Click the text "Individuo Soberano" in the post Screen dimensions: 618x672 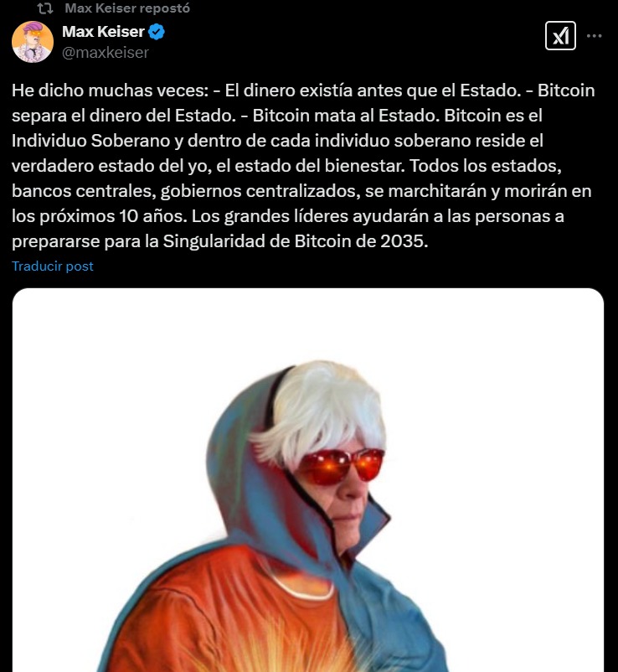90,141
